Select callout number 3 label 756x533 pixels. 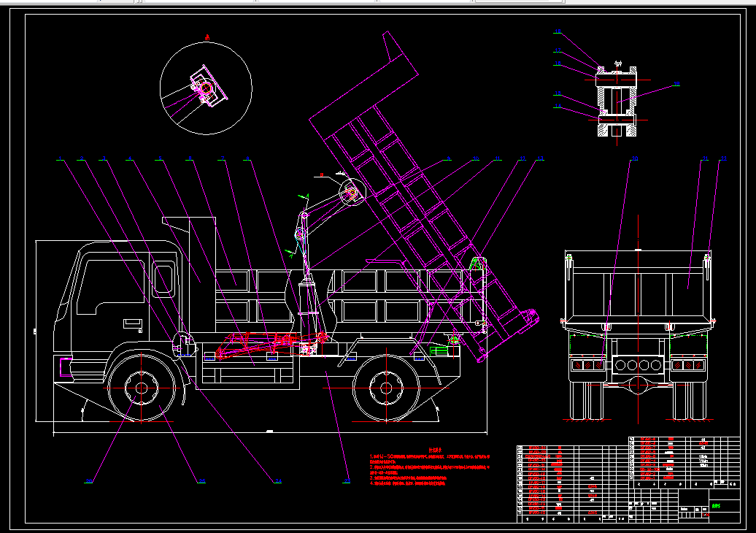pos(104,158)
